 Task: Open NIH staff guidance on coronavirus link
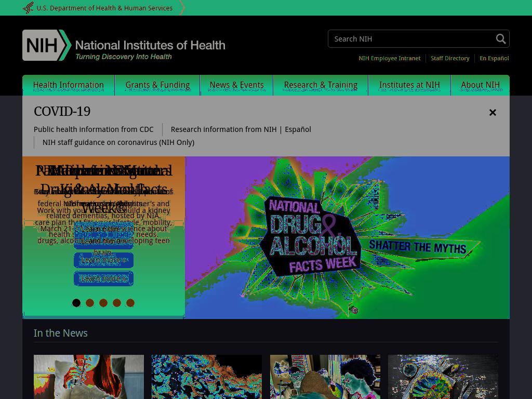(118, 142)
